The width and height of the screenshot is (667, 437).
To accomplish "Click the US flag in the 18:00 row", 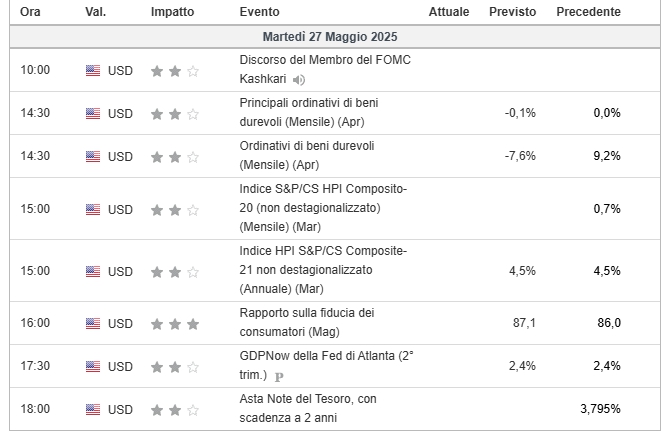I will [x=93, y=409].
